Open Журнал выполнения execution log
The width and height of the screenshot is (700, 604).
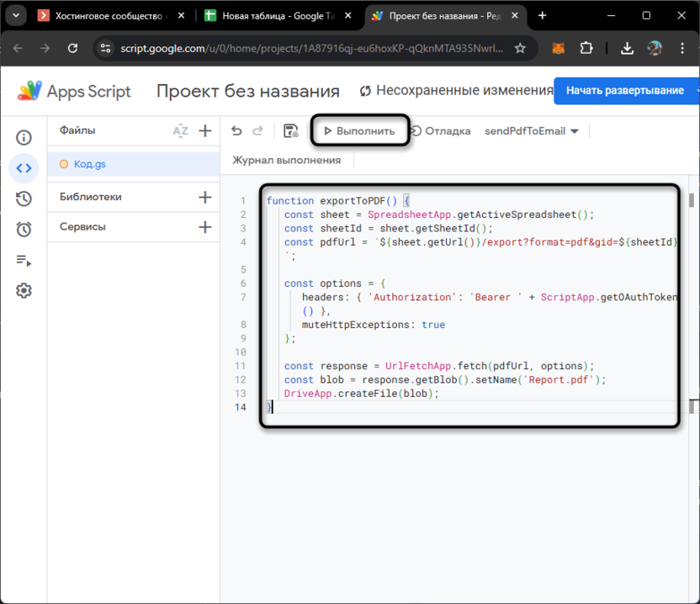tap(287, 160)
